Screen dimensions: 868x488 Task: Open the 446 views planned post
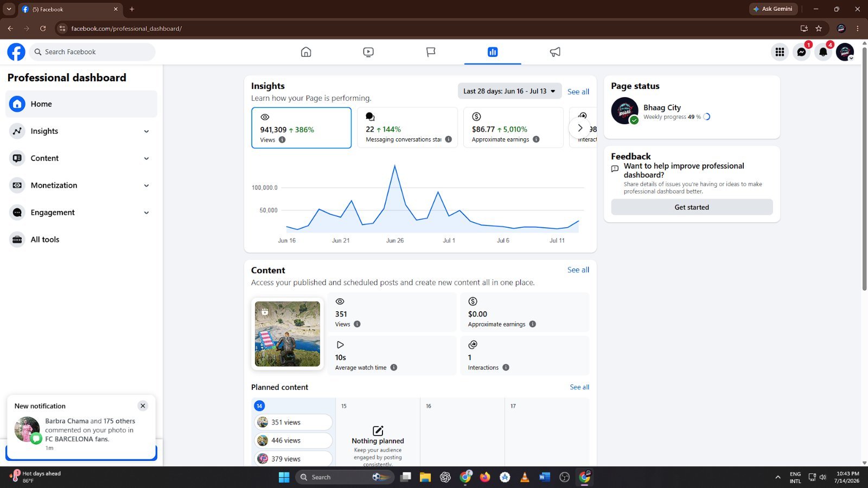pyautogui.click(x=293, y=441)
